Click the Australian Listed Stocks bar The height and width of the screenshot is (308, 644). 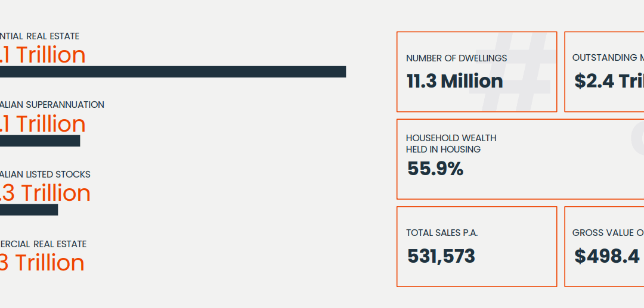pos(29,210)
